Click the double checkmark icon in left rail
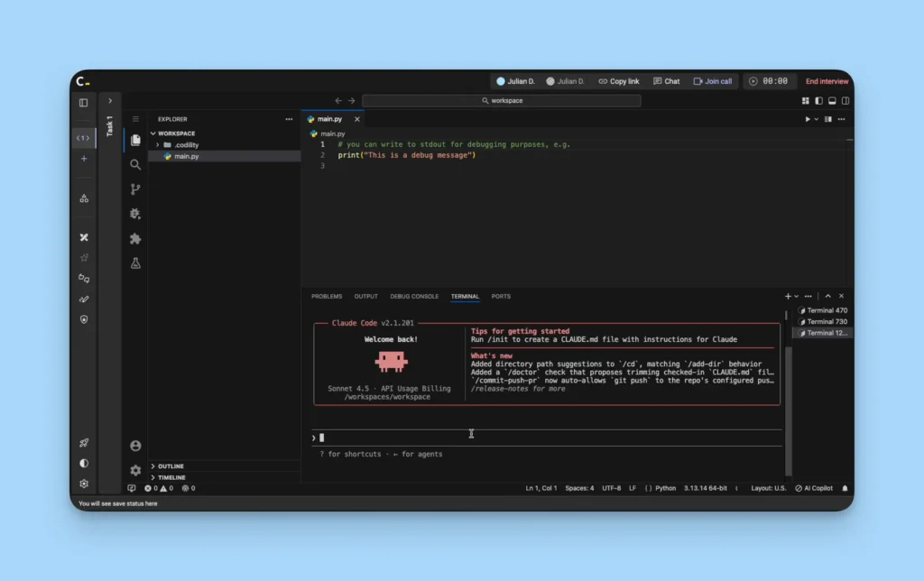 [84, 300]
